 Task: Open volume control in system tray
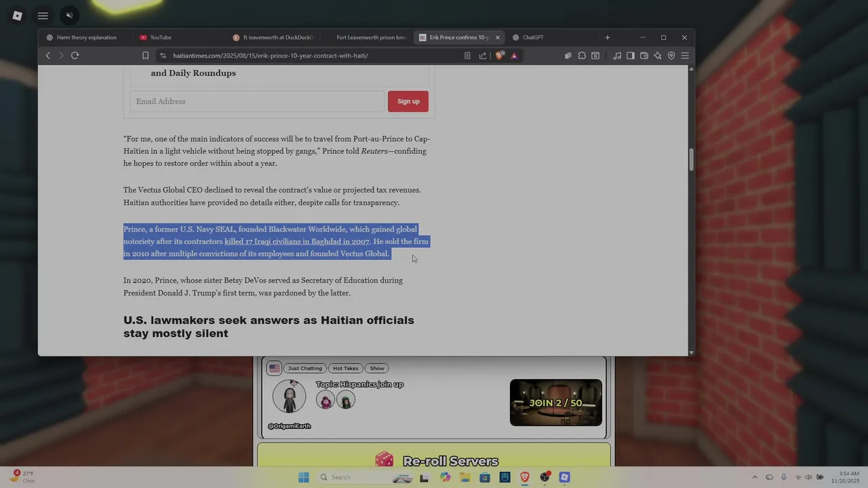coord(808,477)
